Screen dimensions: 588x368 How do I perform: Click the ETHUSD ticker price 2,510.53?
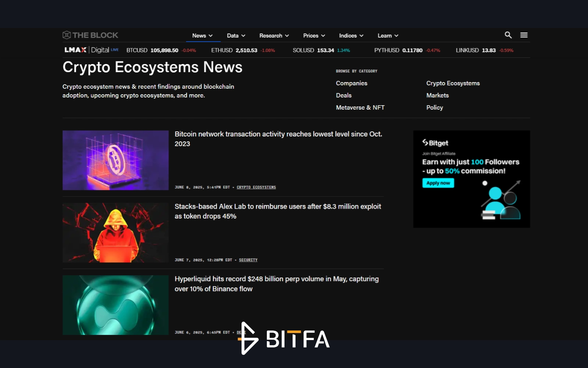click(246, 50)
